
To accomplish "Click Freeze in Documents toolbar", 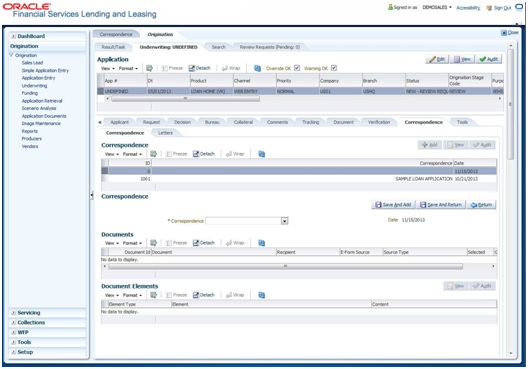I will coord(176,243).
